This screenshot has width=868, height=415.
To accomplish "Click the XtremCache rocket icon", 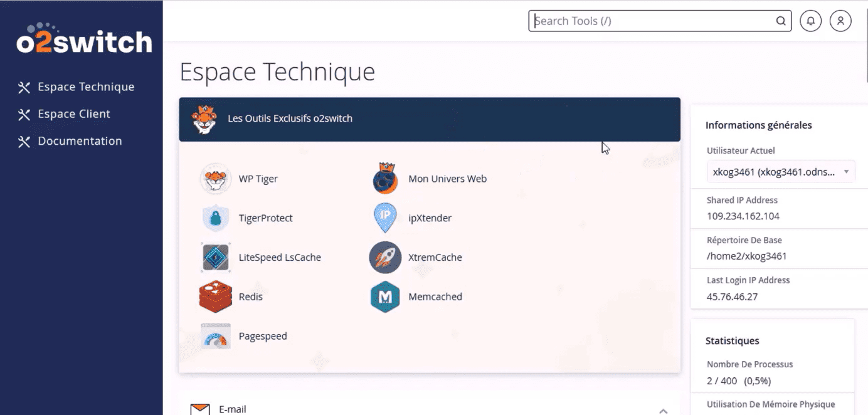I will [x=385, y=257].
